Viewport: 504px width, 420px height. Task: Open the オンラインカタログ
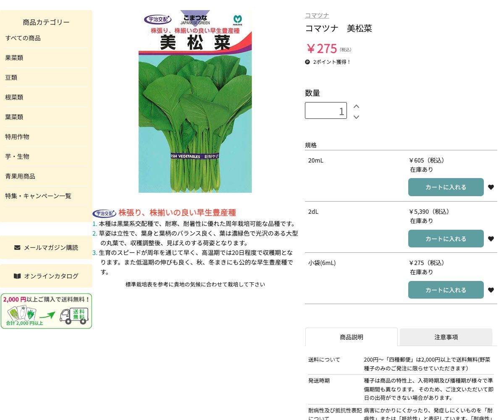click(46, 276)
